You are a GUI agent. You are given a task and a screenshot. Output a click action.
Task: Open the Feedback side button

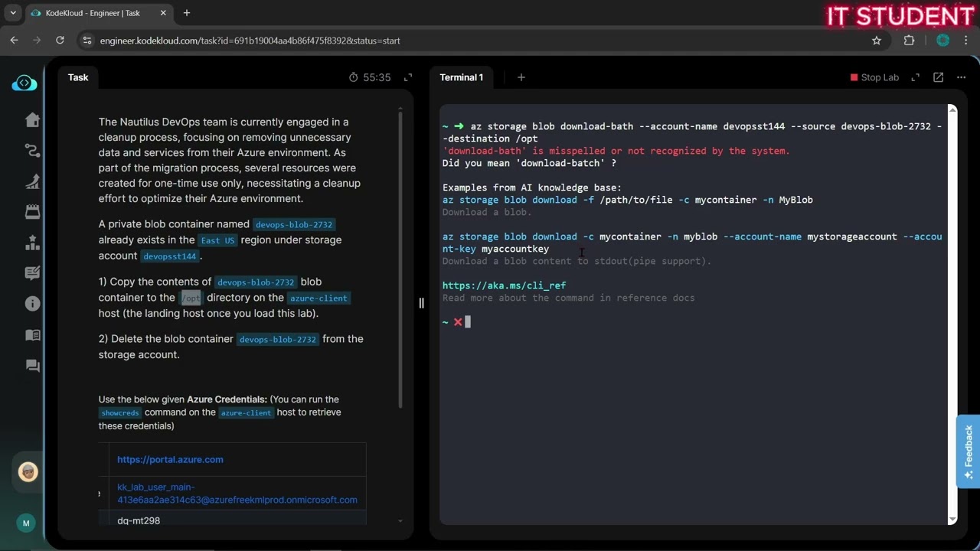tap(969, 451)
